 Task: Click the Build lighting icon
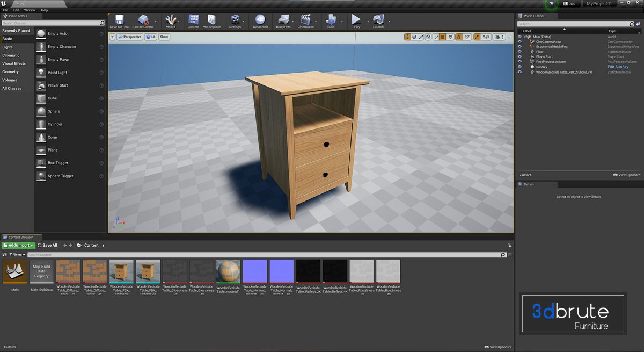pos(331,20)
